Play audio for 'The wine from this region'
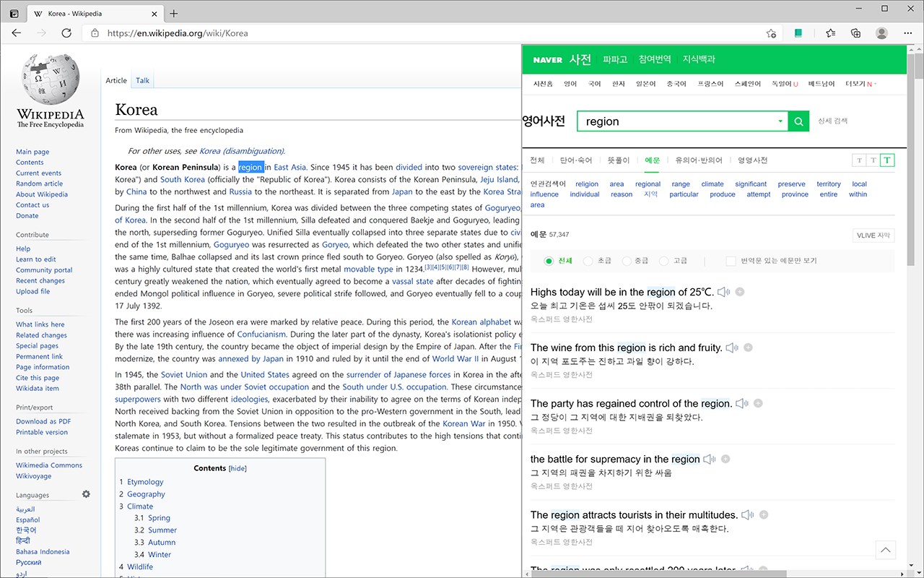Image resolution: width=924 pixels, height=578 pixels. click(732, 348)
